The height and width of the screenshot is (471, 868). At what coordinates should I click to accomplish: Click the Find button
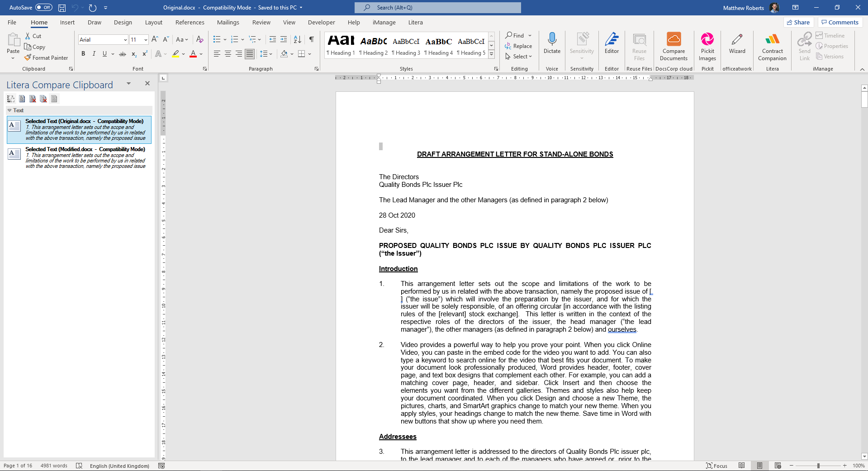pos(515,35)
